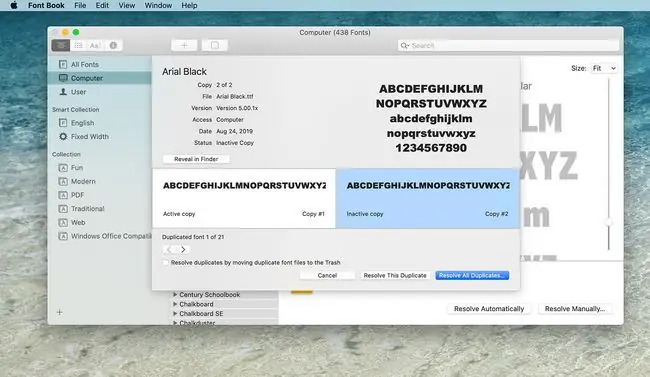Open the View menu

coord(126,5)
